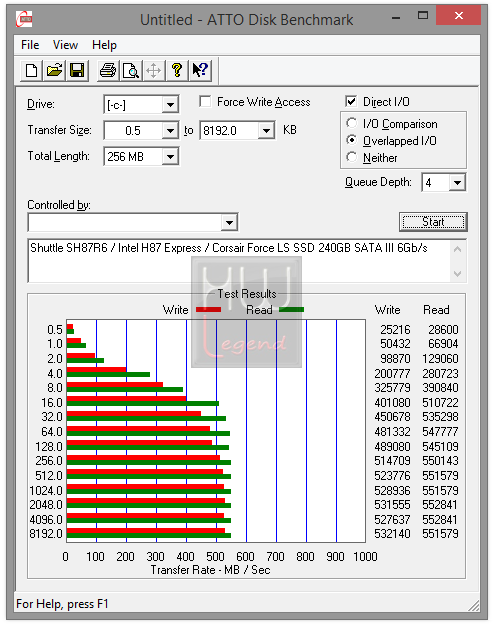
Task: Click the Start button
Action: click(433, 222)
